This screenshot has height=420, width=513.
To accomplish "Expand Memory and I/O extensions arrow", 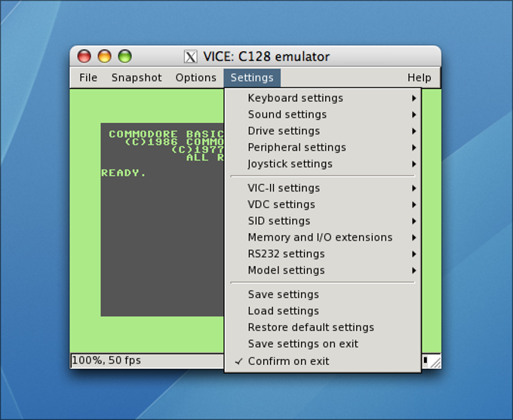I will [414, 238].
